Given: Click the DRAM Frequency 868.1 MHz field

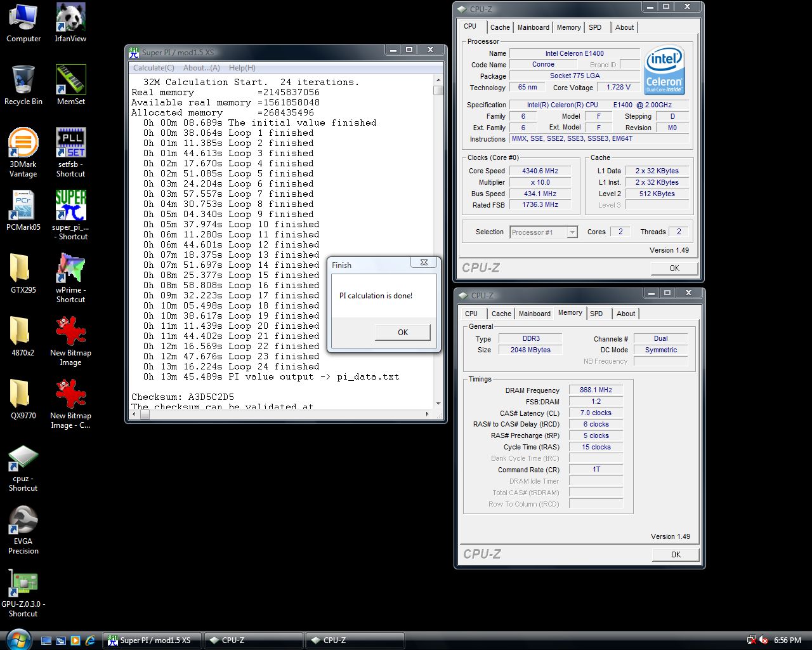Looking at the screenshot, I should pos(596,390).
